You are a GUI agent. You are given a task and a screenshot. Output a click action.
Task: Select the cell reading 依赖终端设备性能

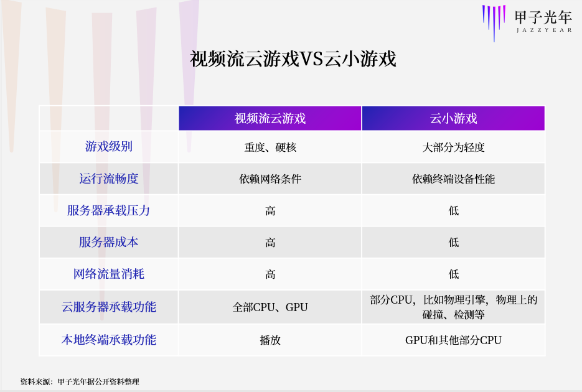pos(453,179)
